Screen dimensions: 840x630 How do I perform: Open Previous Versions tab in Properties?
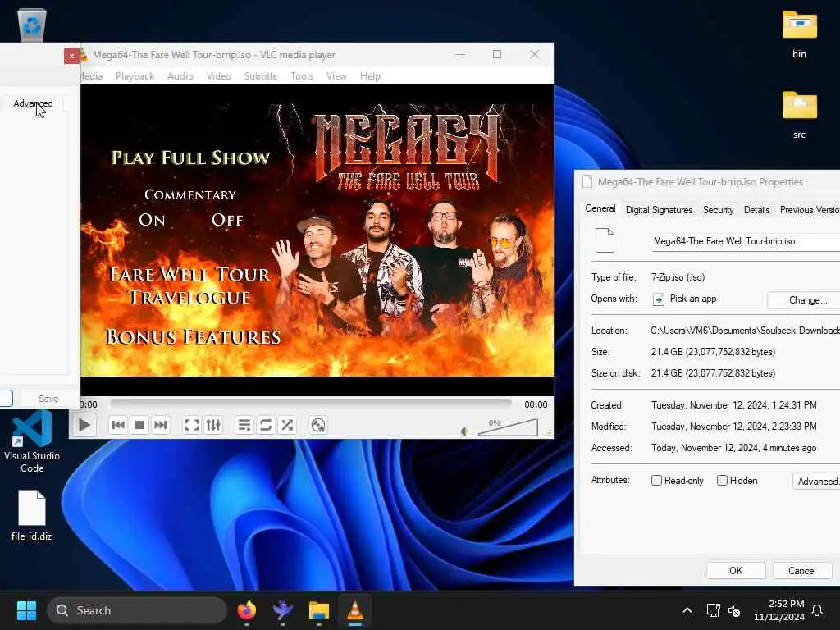pos(809,210)
